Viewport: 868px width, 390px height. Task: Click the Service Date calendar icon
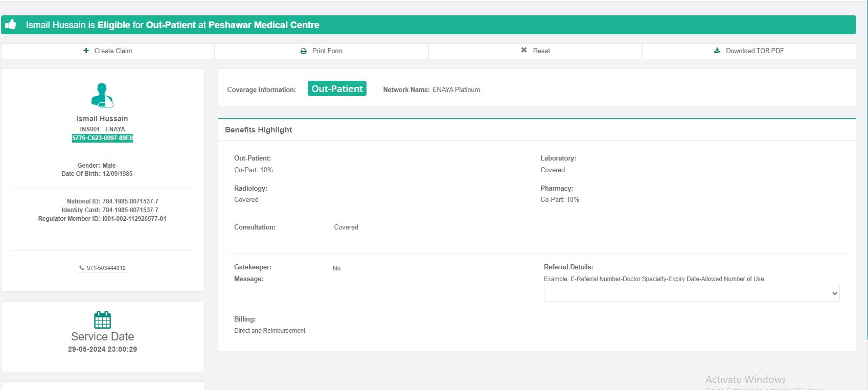tap(102, 320)
